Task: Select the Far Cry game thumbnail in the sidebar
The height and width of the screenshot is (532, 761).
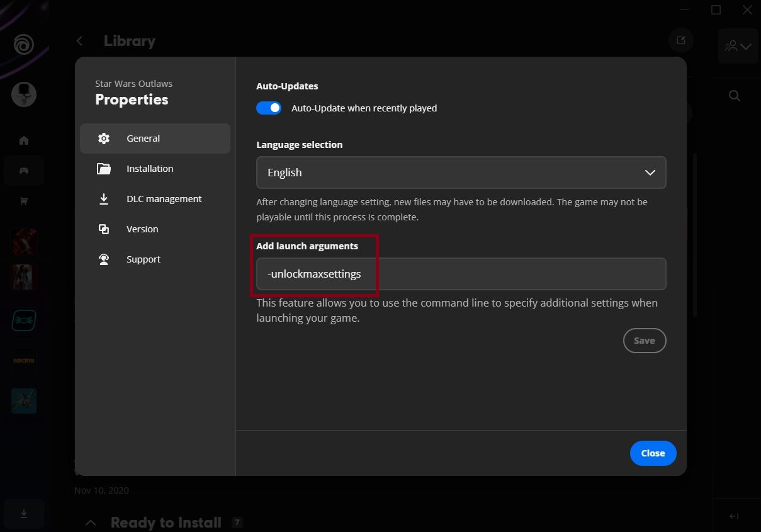Action: coord(24,361)
